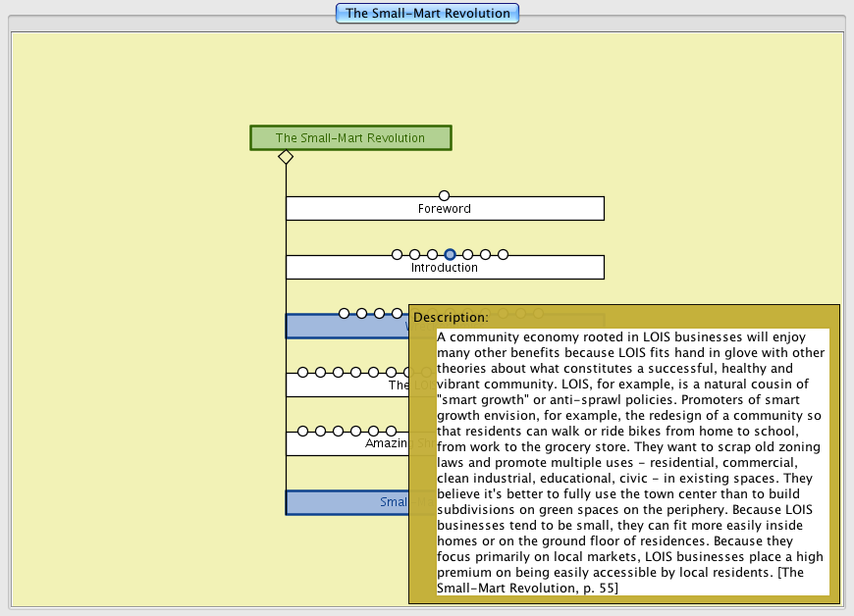Screen dimensions: 854x616
Task: Select the Introduction chapter node
Action: click(x=444, y=269)
